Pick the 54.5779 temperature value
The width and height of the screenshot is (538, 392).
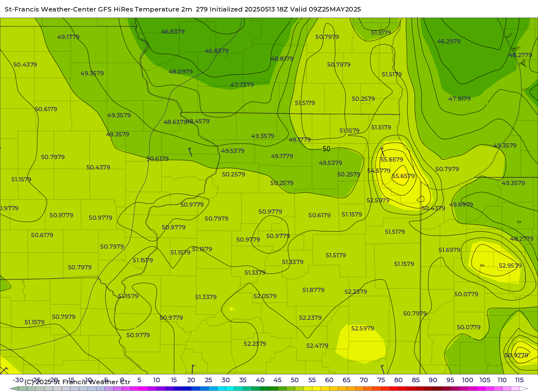point(379,171)
